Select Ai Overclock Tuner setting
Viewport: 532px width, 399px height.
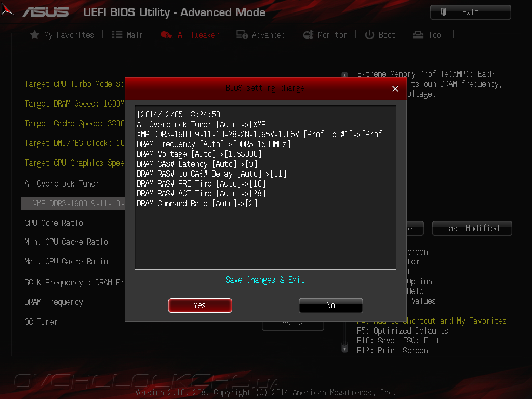pos(62,183)
